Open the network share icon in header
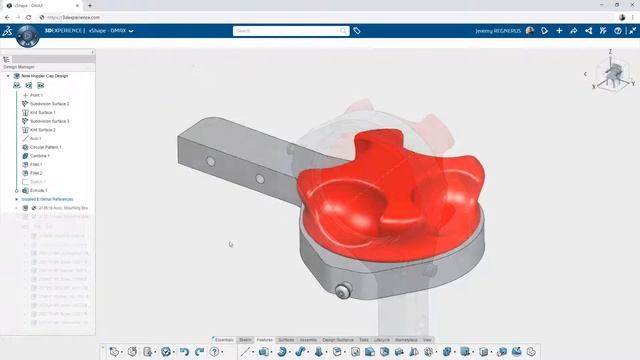The image size is (640, 360). click(588, 31)
